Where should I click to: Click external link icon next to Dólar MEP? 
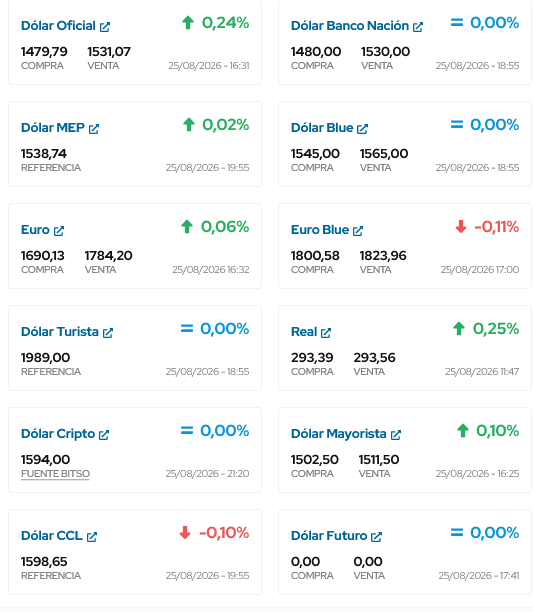(94, 129)
